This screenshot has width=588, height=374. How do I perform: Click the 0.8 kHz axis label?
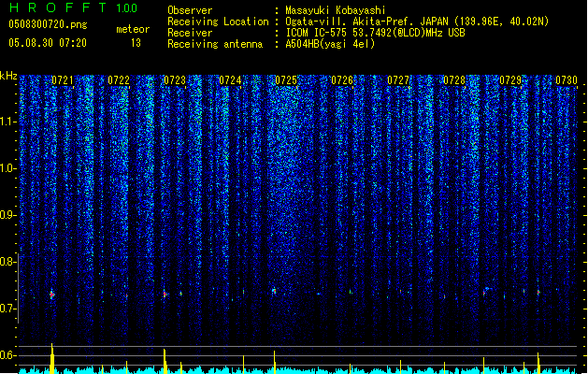(x=7, y=262)
